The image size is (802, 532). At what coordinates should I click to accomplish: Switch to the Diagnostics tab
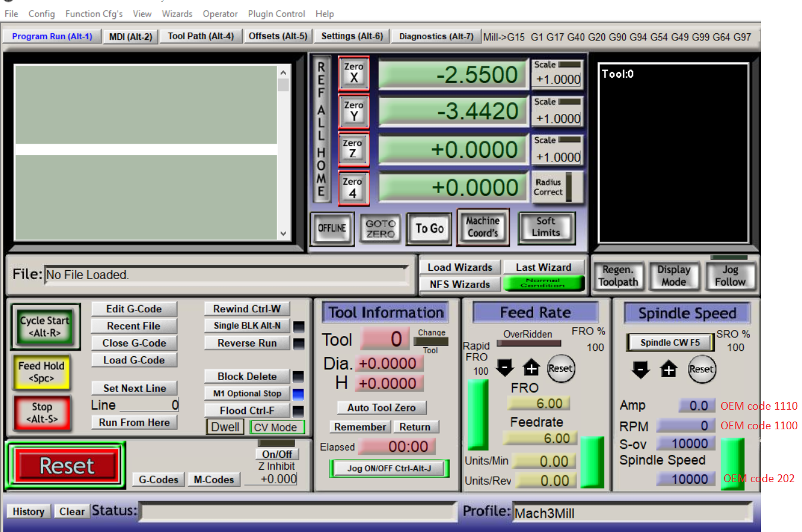coord(436,36)
